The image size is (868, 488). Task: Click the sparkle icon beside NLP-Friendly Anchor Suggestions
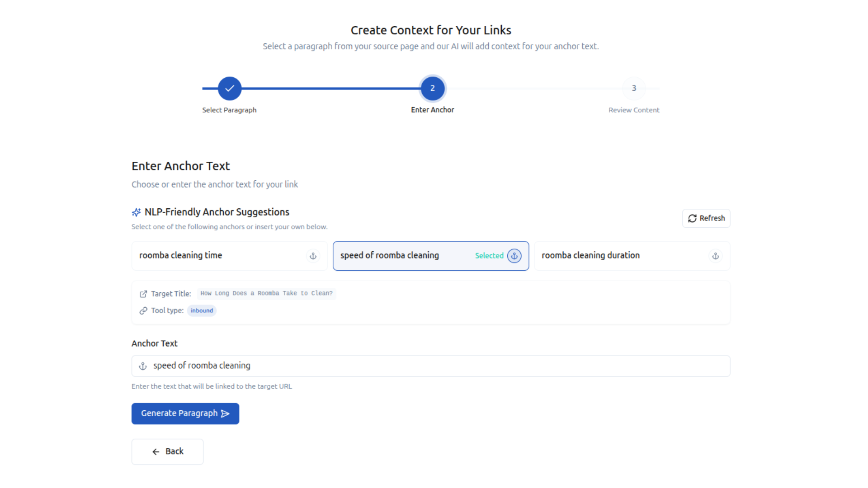[136, 212]
